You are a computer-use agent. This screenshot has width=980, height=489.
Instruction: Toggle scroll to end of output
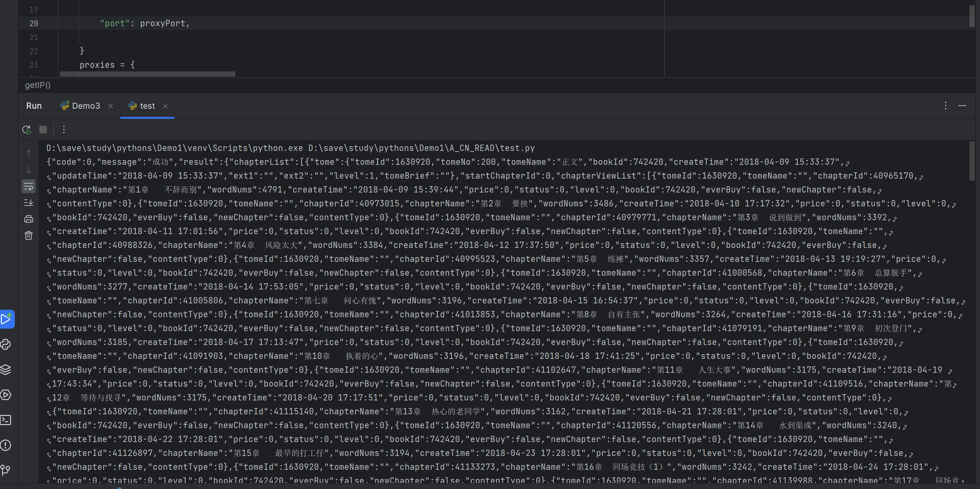coord(29,203)
